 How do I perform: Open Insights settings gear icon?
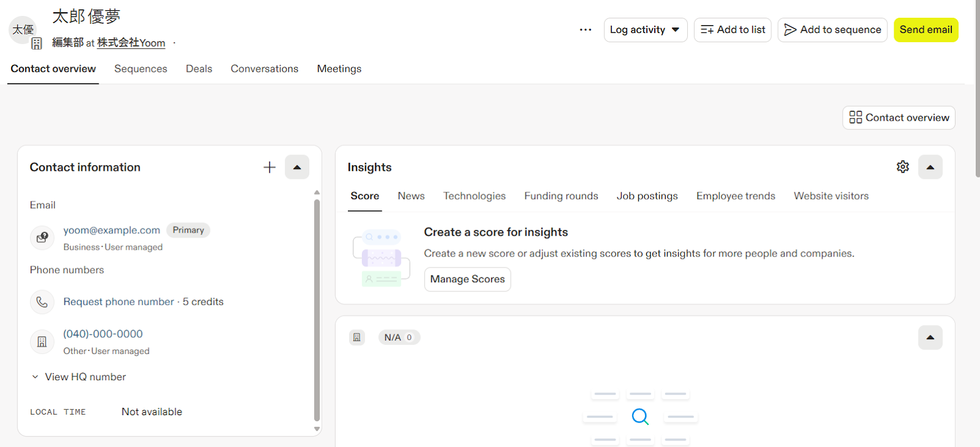pos(902,167)
